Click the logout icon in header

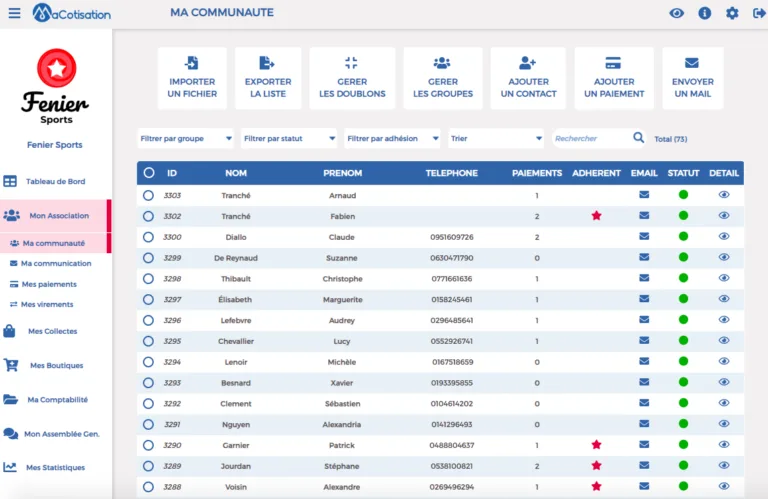pos(759,13)
